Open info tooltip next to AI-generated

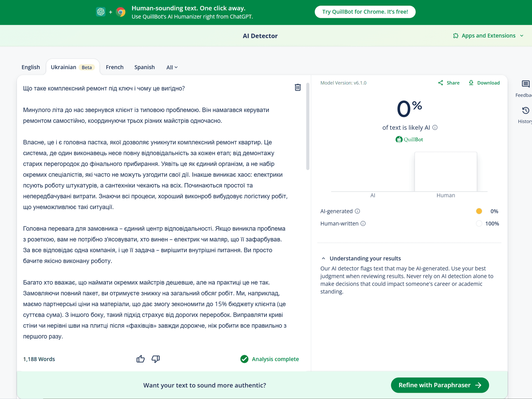pos(357,211)
